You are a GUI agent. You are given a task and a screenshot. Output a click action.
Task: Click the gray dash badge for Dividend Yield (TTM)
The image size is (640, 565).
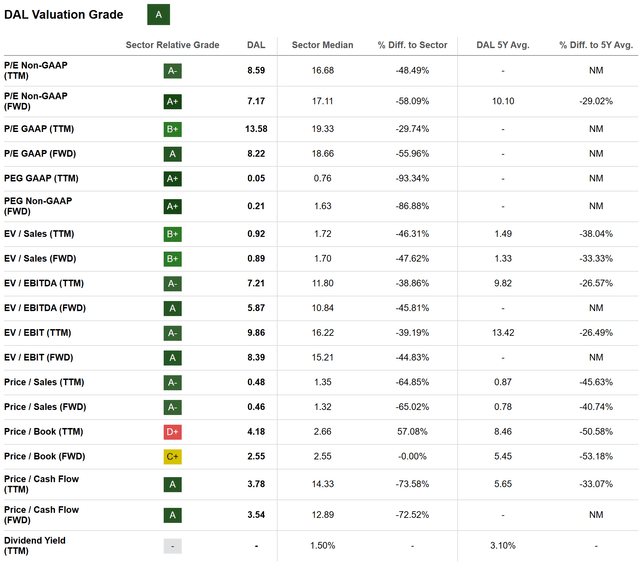point(173,546)
